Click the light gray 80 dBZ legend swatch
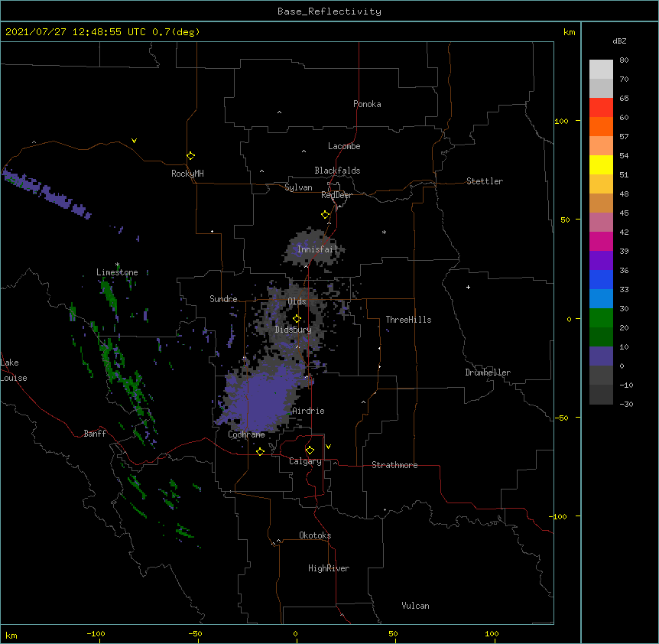Image resolution: width=659 pixels, height=644 pixels. click(x=601, y=69)
